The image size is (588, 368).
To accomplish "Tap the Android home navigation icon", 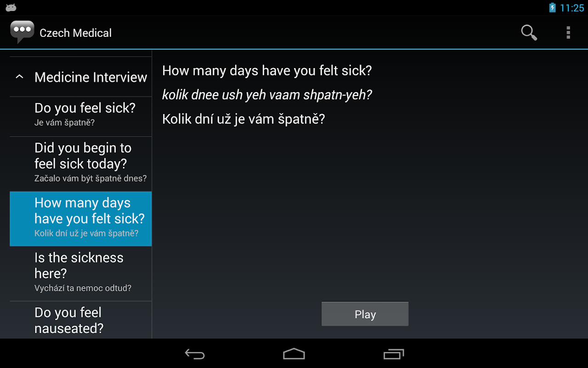I will (294, 354).
